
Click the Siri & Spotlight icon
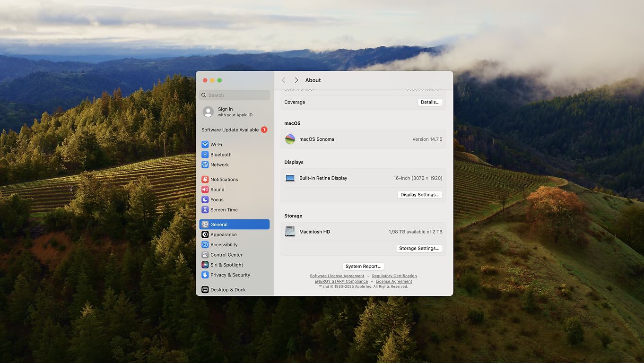pos(205,265)
